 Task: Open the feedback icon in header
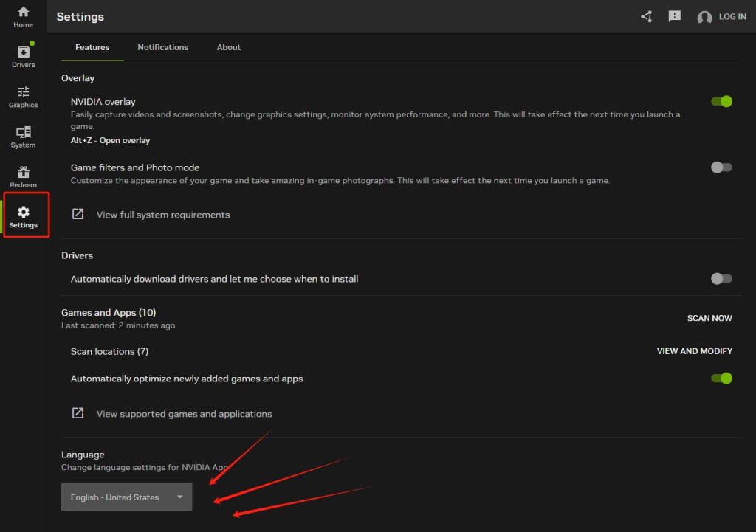674,16
